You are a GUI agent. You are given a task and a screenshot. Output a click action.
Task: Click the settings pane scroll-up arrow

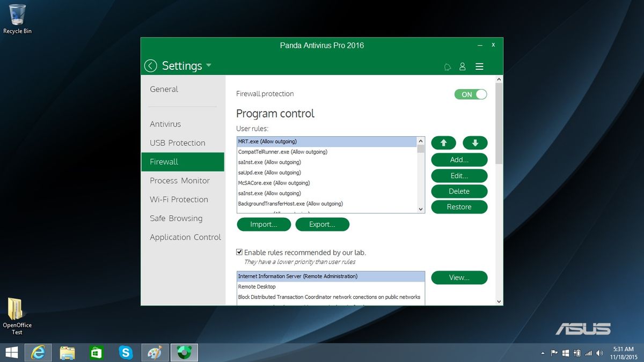pos(499,79)
